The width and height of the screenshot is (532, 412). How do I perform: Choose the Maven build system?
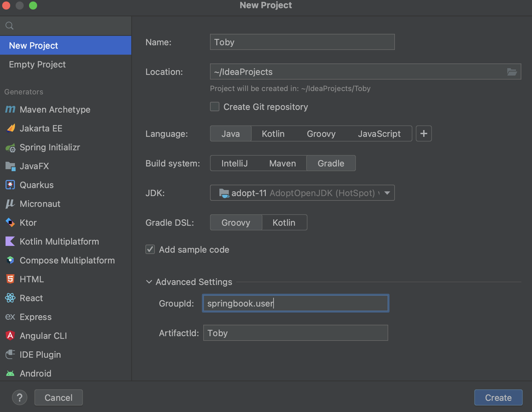(282, 163)
